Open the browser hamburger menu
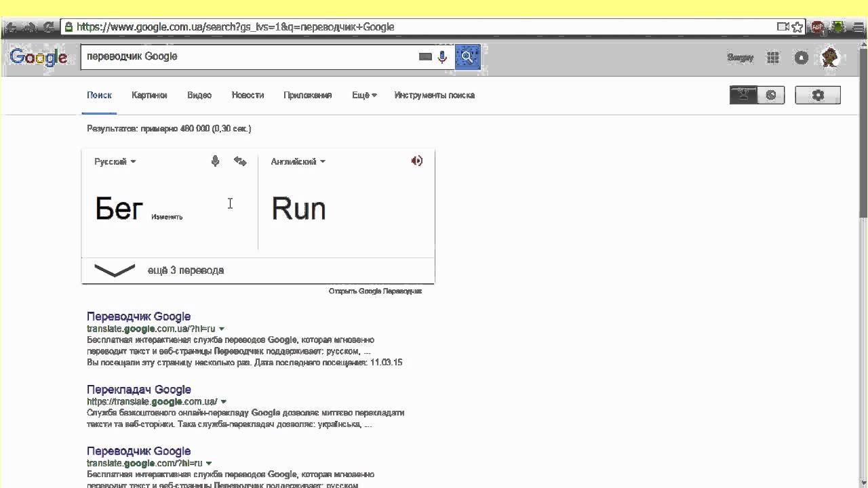Image resolution: width=868 pixels, height=488 pixels. pyautogui.click(x=858, y=27)
